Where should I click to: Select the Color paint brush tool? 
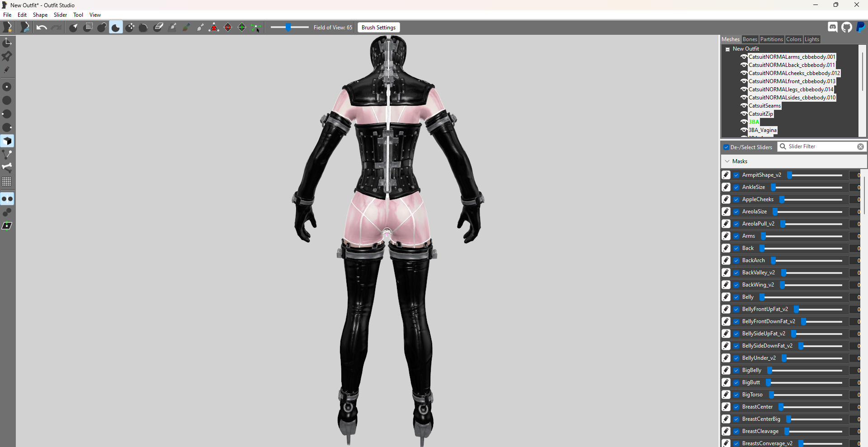186,28
